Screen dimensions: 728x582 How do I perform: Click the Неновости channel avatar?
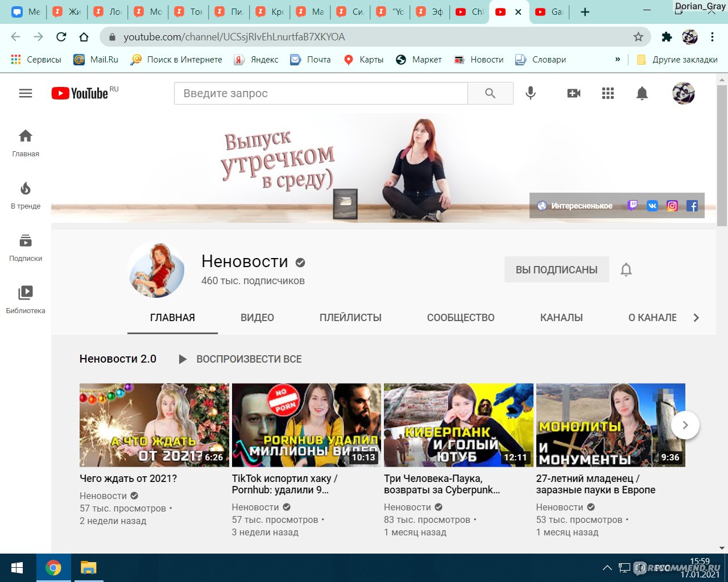coord(157,269)
